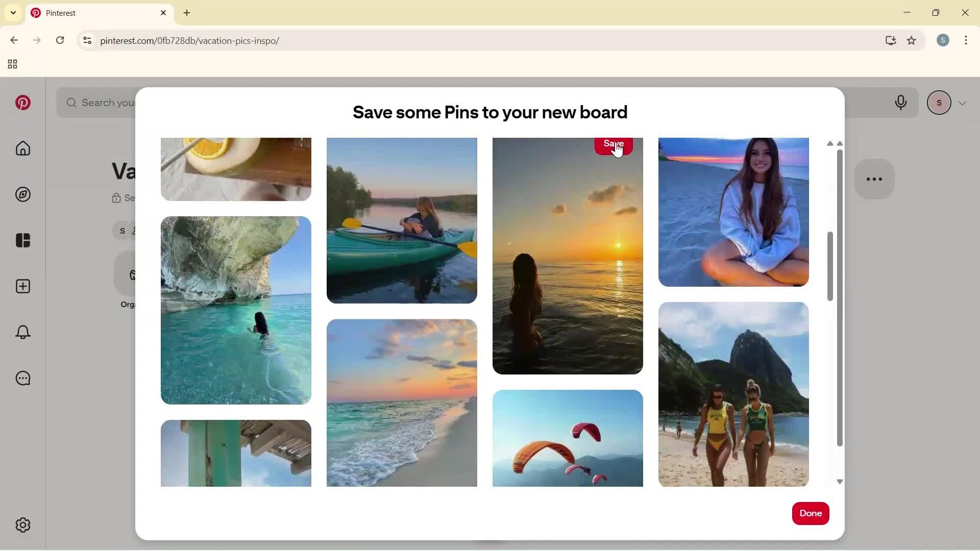The height and width of the screenshot is (551, 980).
Task: Open the account options chevron
Action: [x=963, y=103]
